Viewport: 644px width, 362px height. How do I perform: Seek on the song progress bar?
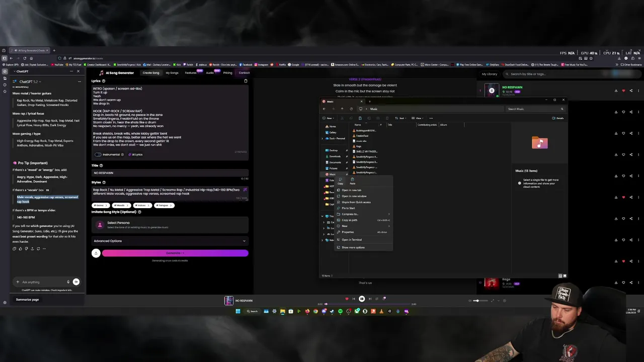point(367,304)
